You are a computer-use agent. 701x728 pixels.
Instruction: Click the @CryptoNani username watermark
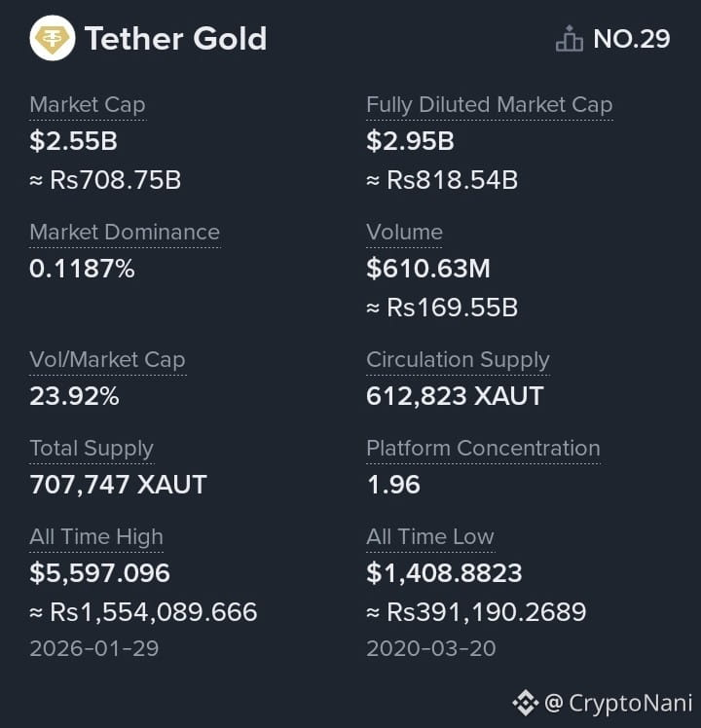[x=617, y=703]
